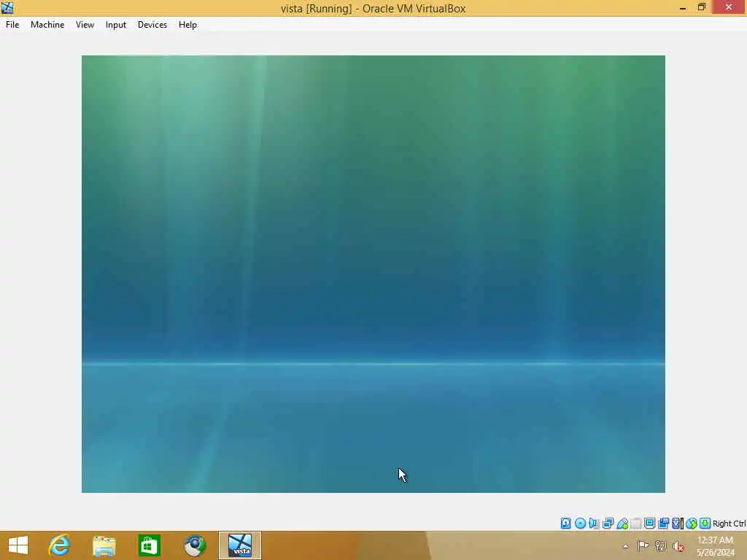Open Action Center flag icon

(x=643, y=545)
